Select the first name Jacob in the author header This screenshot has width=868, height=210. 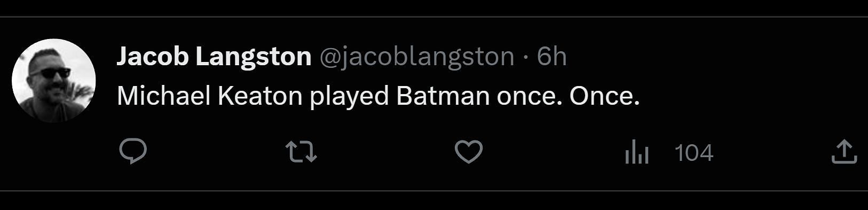pyautogui.click(x=153, y=57)
